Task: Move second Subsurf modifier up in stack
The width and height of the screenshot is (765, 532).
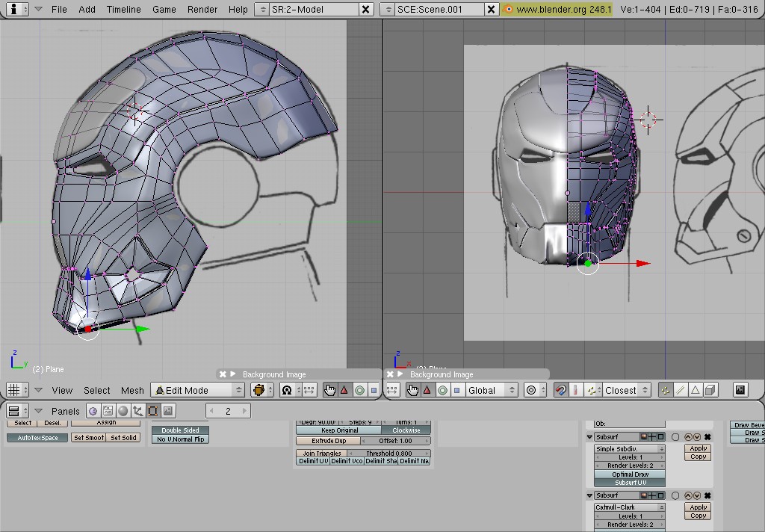Action: pyautogui.click(x=688, y=495)
